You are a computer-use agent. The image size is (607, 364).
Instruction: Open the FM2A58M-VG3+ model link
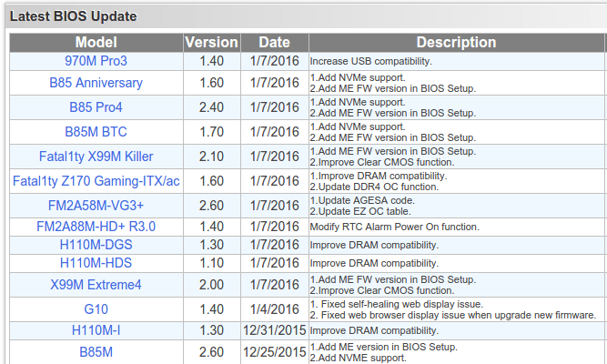pos(96,206)
